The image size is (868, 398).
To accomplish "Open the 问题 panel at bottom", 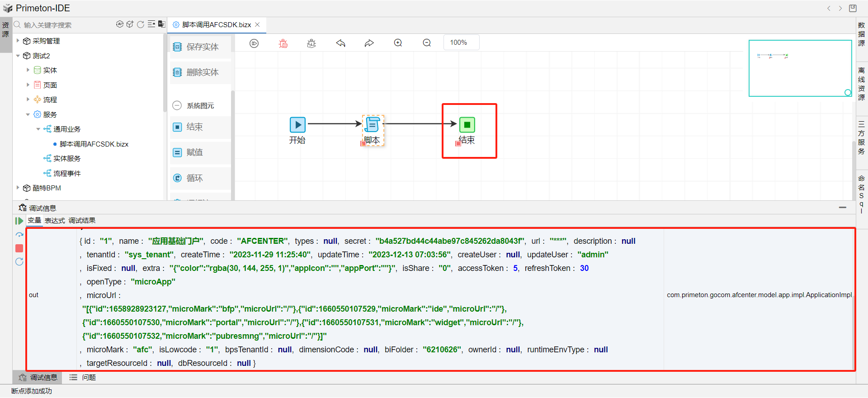I will pyautogui.click(x=89, y=377).
